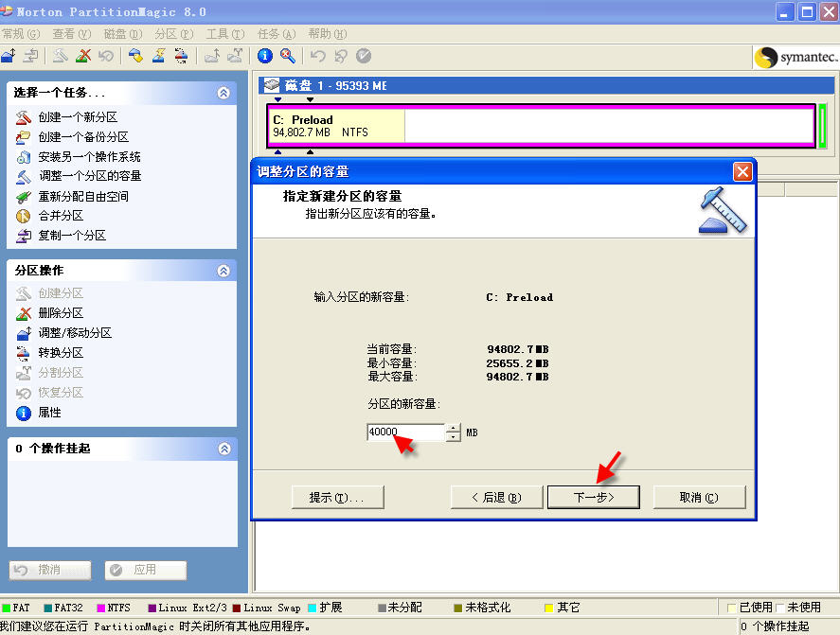840x635 pixels.
Task: Click the label partition tag toolbar icon
Action: [135, 56]
